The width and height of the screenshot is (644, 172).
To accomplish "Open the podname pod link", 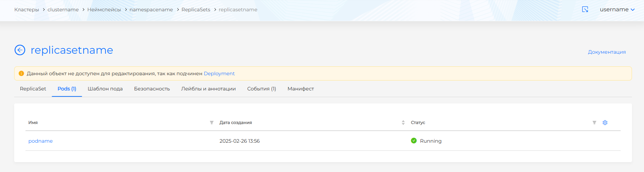I will tap(40, 141).
